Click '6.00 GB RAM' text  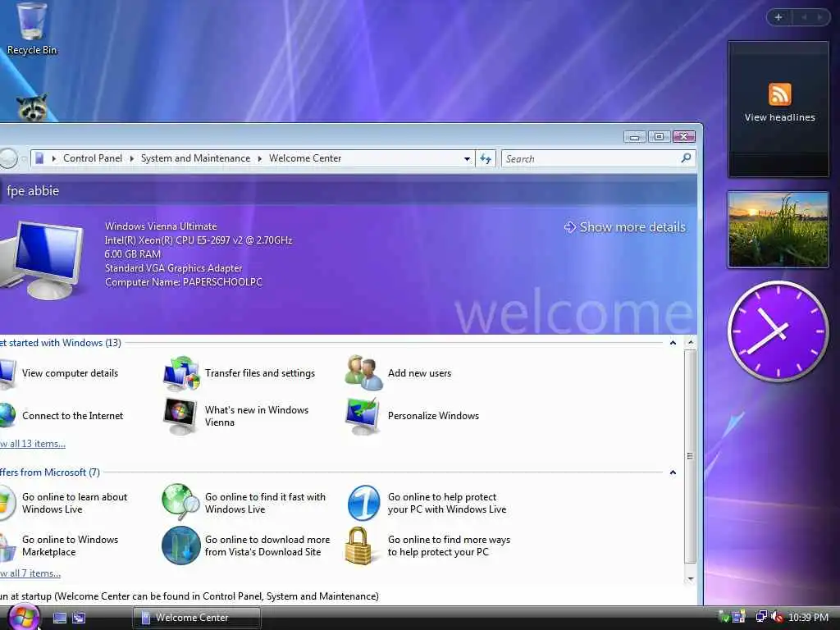tap(132, 254)
